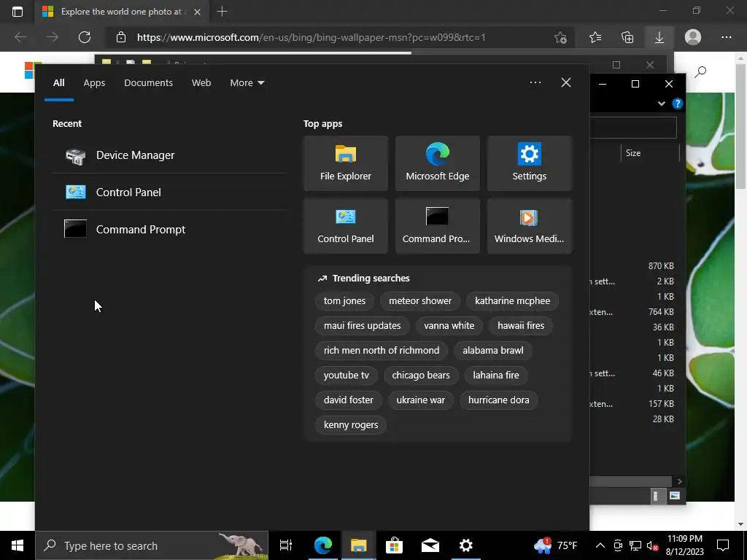
Task: Search trending topic kenny rogers
Action: 351,425
